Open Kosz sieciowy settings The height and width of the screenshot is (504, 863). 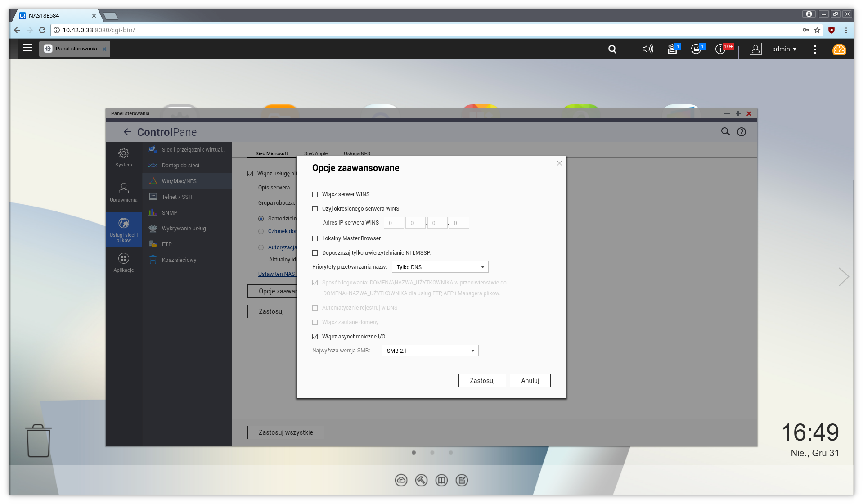point(179,260)
